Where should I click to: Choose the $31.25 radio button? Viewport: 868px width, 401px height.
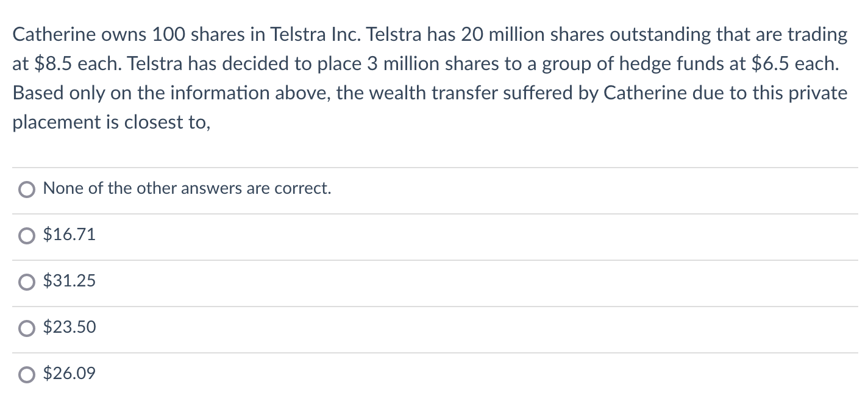pyautogui.click(x=27, y=282)
